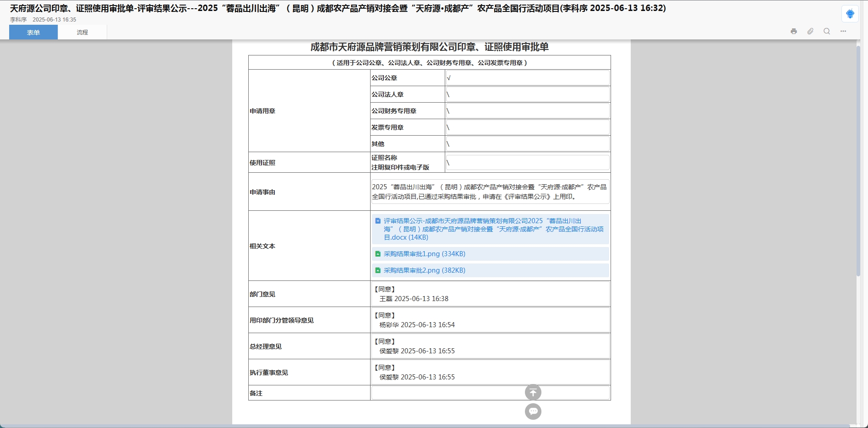Print the approval form
The image size is (868, 428).
point(794,31)
